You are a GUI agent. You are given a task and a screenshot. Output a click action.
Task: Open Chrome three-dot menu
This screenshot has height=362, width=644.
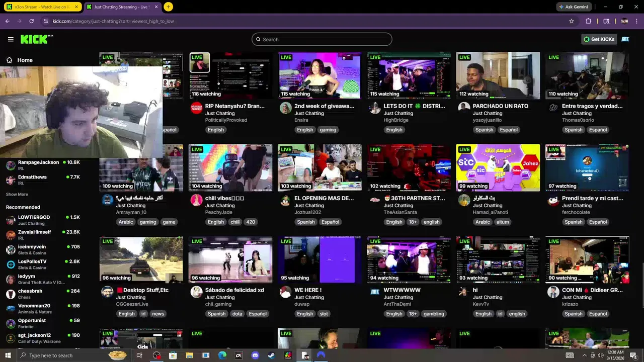click(x=637, y=21)
